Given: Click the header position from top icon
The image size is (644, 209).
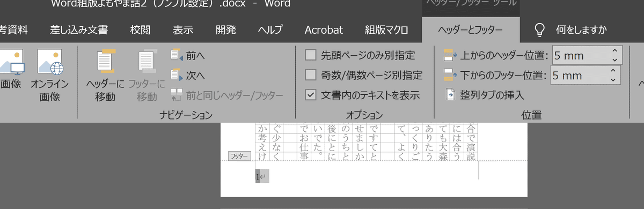Looking at the screenshot, I should (450, 55).
